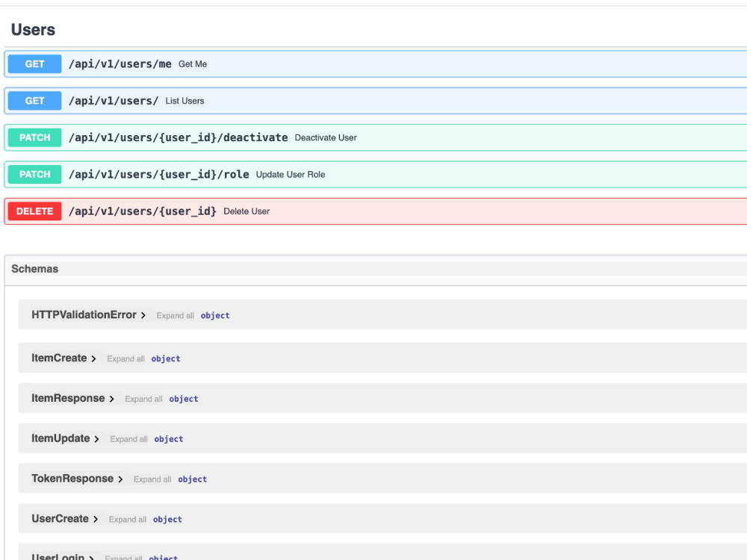The width and height of the screenshot is (747, 560).
Task: Click Expand all for UserCreate
Action: [128, 520]
